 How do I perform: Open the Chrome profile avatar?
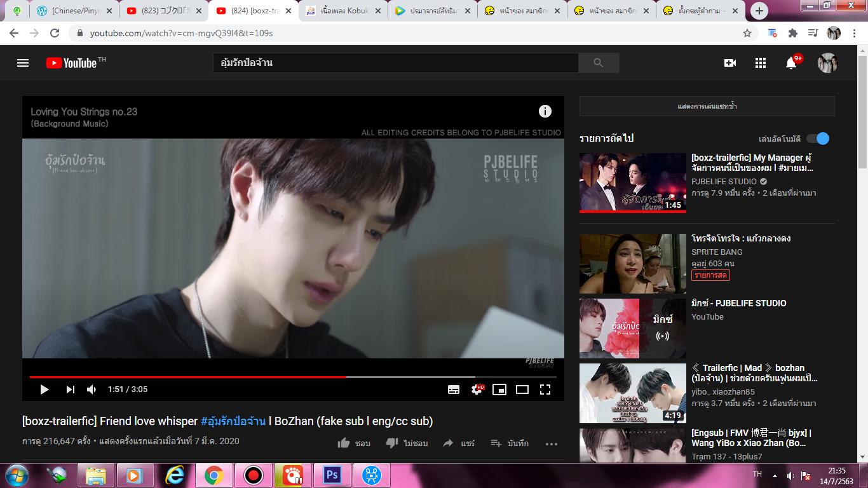click(834, 33)
